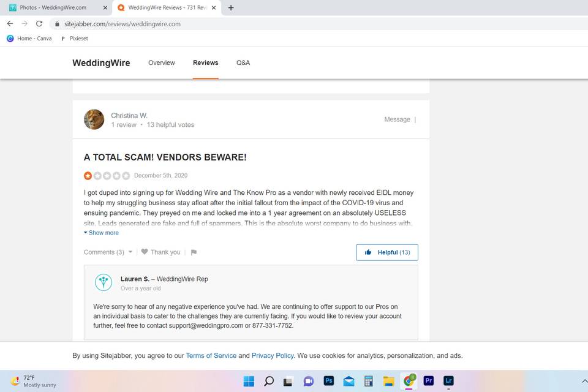Click the Thank you heart icon
588x392 pixels.
tap(145, 252)
